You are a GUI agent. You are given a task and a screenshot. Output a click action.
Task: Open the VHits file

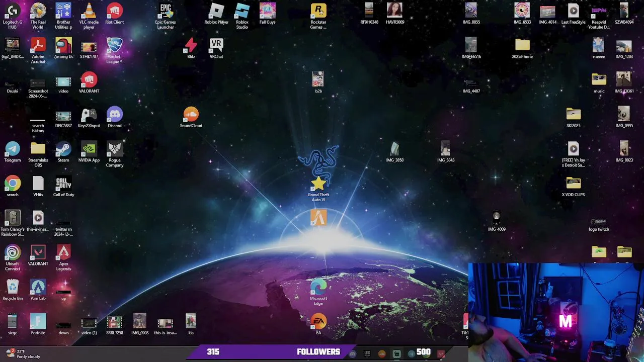pyautogui.click(x=38, y=187)
